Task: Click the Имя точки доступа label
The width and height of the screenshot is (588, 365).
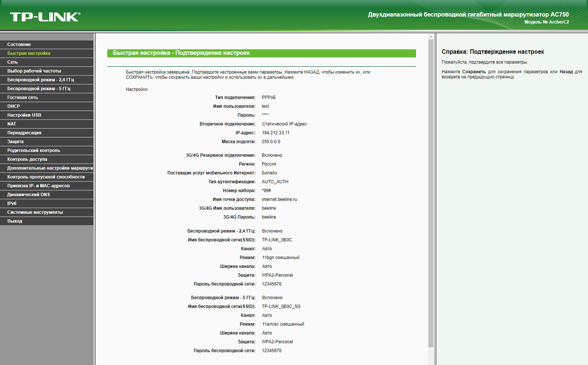Action: click(234, 199)
